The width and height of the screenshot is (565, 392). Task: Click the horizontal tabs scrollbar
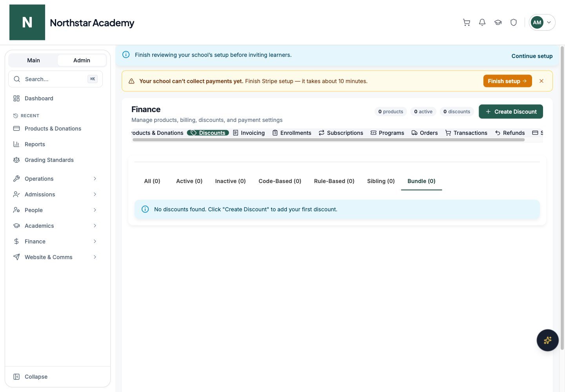(x=328, y=140)
